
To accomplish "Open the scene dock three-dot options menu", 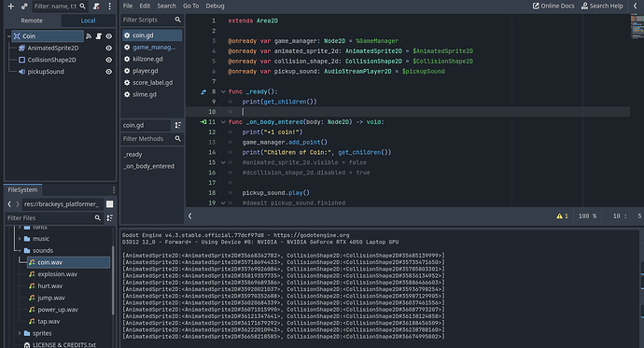I will click(109, 7).
